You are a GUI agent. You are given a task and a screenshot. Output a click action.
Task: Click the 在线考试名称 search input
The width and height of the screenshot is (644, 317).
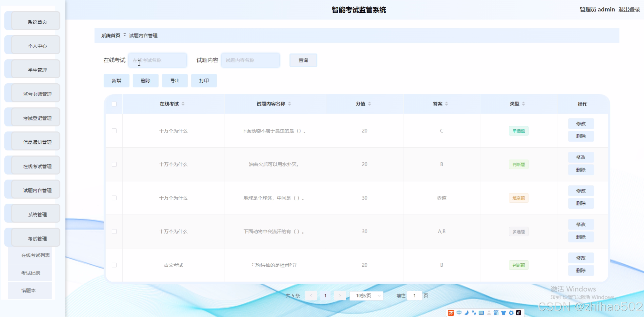(158, 60)
